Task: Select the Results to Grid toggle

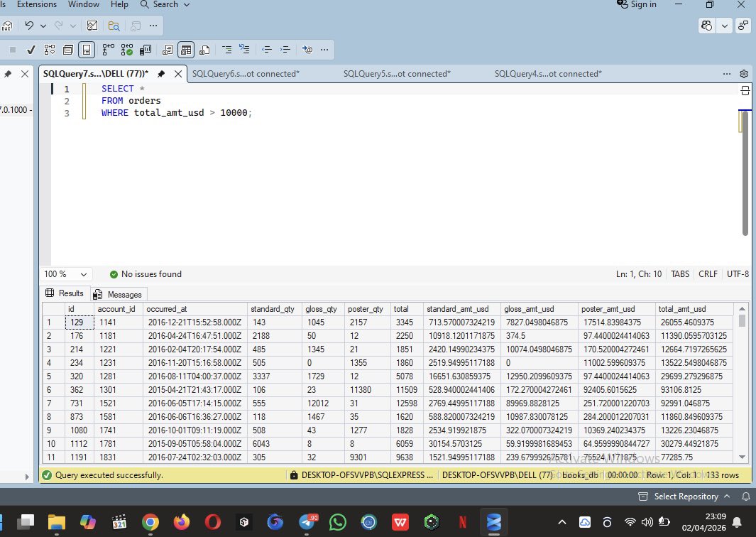Action: coord(185,50)
